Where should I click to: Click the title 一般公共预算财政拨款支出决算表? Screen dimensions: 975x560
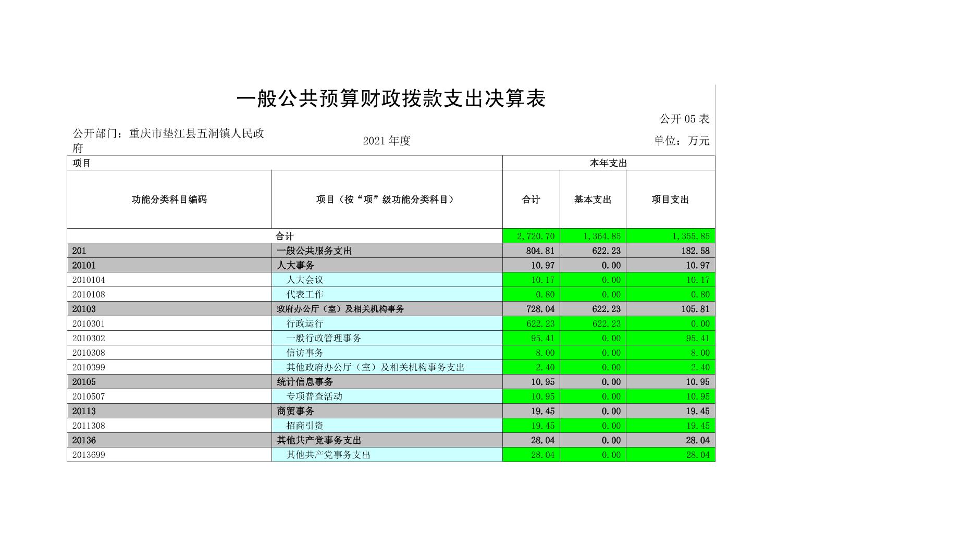coord(391,99)
